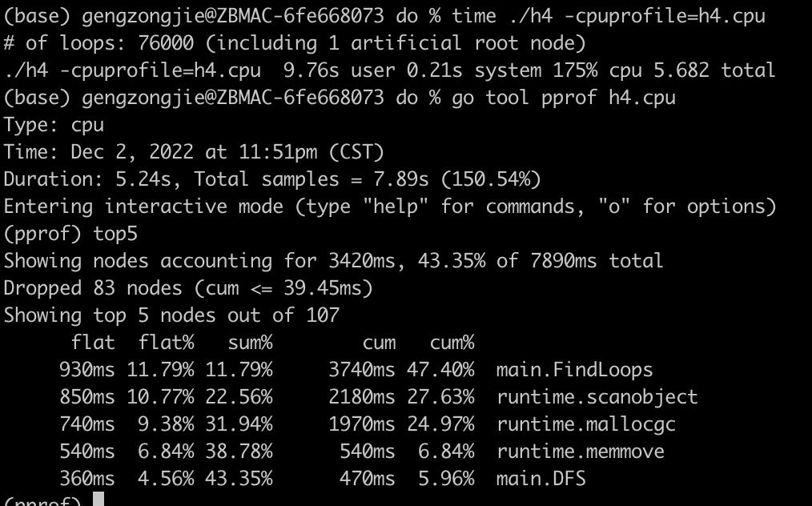The height and width of the screenshot is (506, 812).
Task: Click the 'Showing top 5 nodes' line
Action: (x=171, y=315)
